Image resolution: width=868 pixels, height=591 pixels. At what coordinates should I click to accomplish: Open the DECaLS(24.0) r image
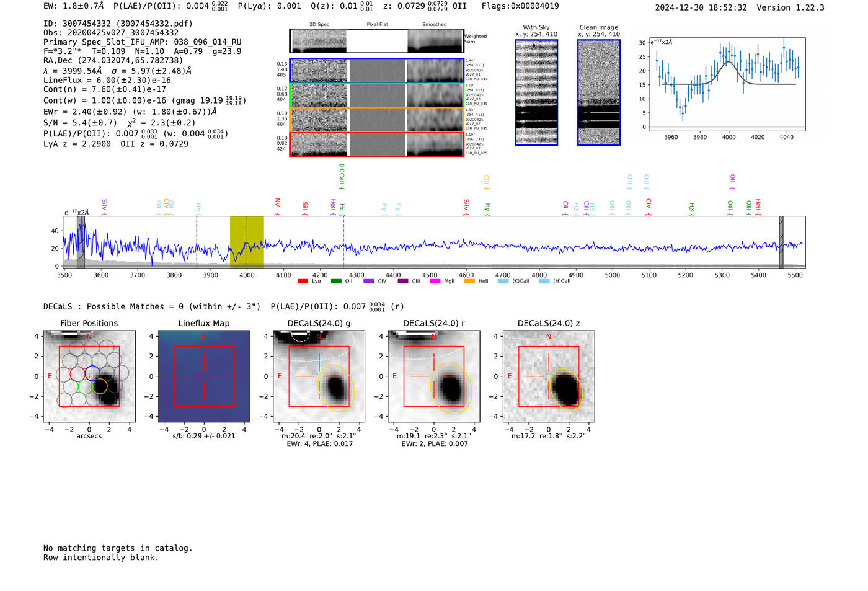pos(433,376)
